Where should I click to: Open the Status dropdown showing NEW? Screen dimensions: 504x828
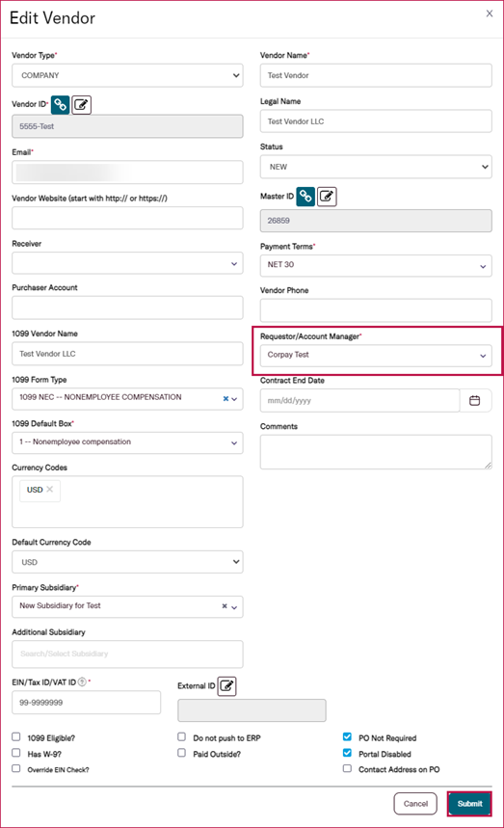coord(376,167)
